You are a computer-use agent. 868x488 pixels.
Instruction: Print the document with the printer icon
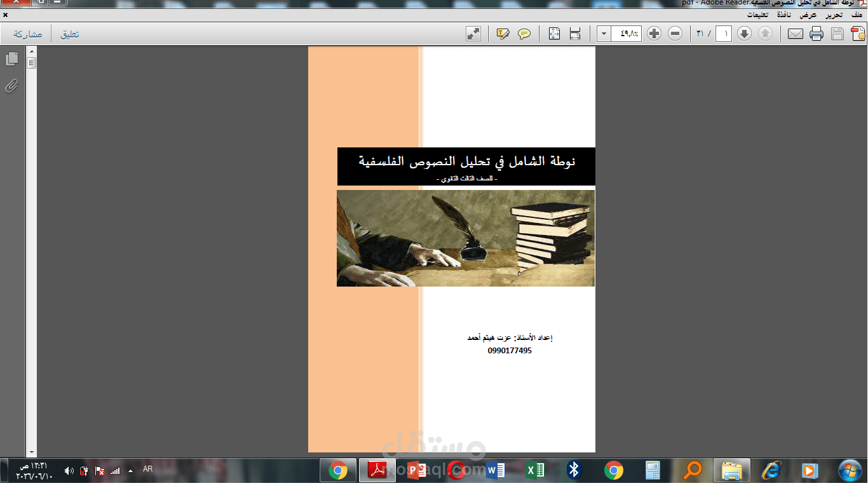coord(817,34)
